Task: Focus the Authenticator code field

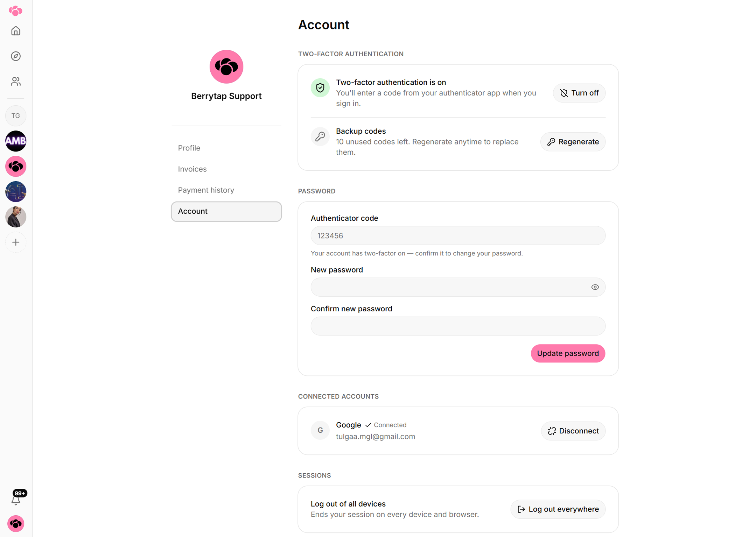Action: 458,236
